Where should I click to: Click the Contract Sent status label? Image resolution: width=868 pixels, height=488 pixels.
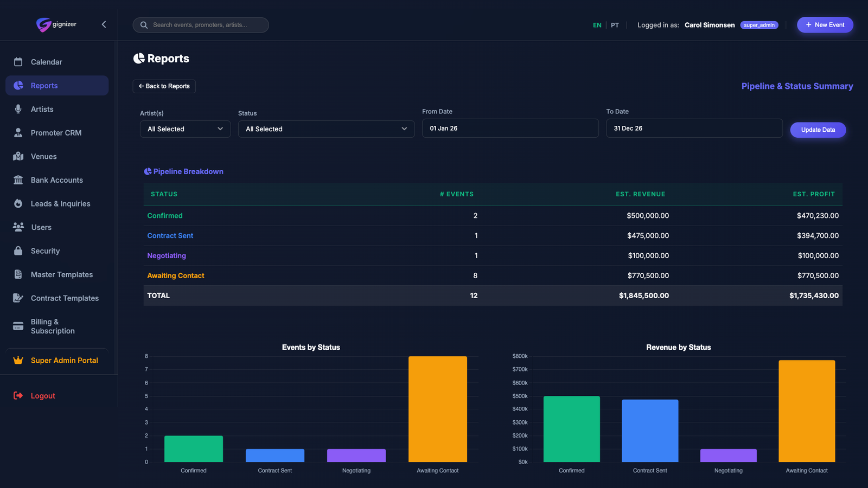click(x=170, y=236)
